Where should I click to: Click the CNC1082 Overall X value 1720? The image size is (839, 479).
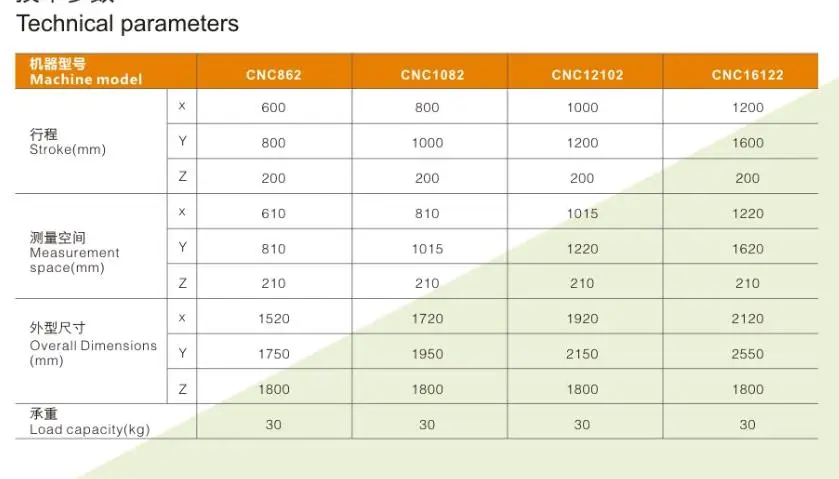(x=427, y=319)
